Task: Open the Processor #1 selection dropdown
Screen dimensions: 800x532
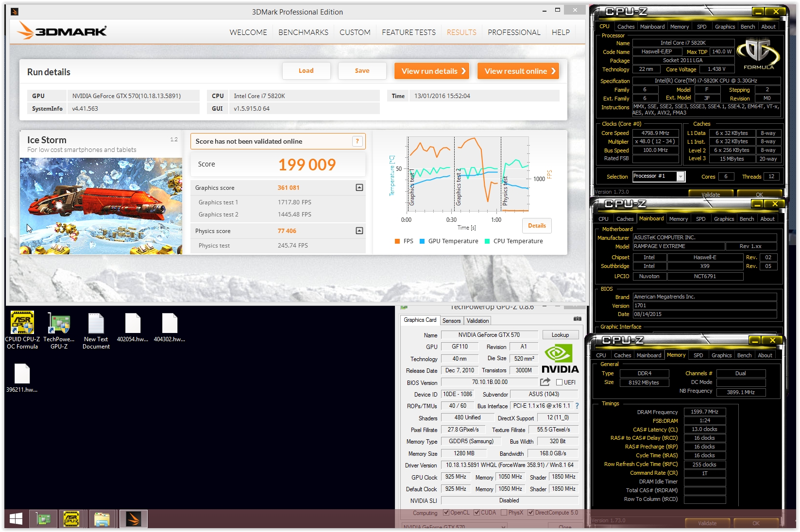Action: click(681, 177)
